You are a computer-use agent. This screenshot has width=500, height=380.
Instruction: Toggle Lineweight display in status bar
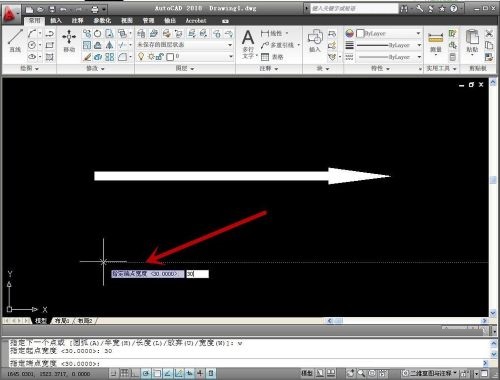coord(200,373)
